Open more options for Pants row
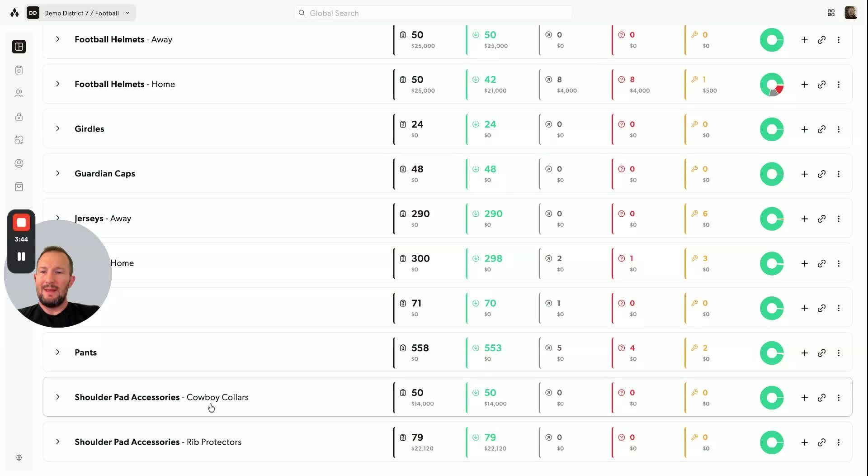Screen dimensions: 868x476 pyautogui.click(x=839, y=353)
